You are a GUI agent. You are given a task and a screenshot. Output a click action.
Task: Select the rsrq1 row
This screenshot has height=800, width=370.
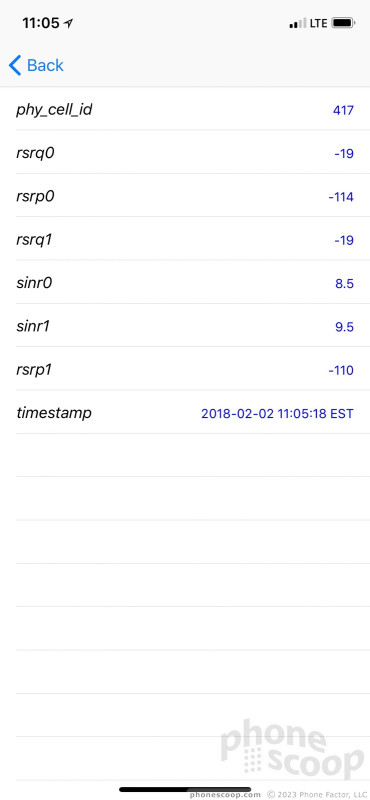(x=185, y=239)
